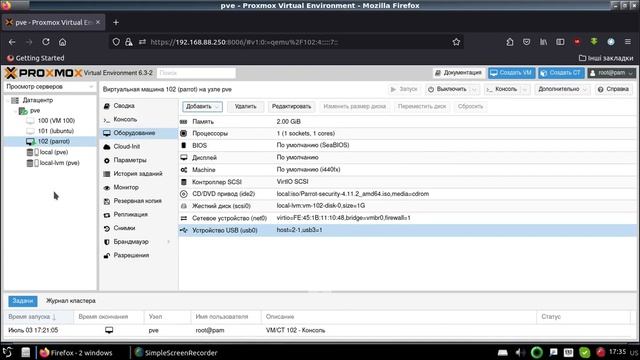Expand the Firewall submenu arrow
Viewport: 640px width, 360px height.
[169, 242]
